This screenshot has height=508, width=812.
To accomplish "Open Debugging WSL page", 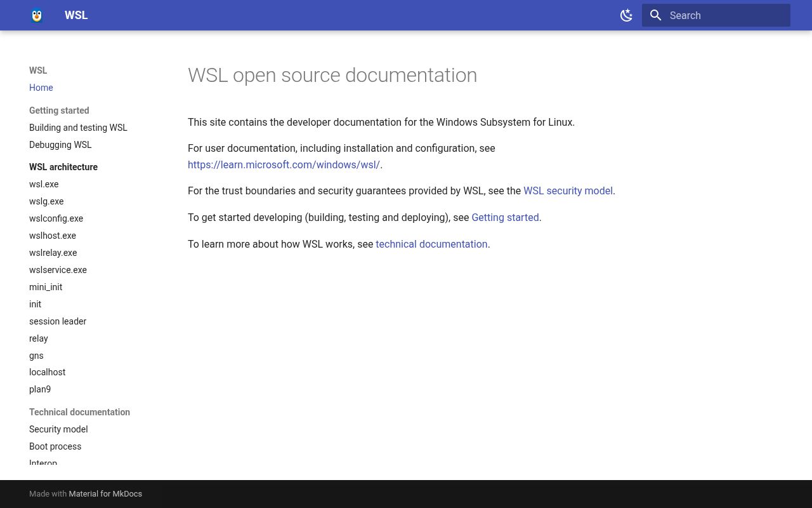I will tap(60, 145).
